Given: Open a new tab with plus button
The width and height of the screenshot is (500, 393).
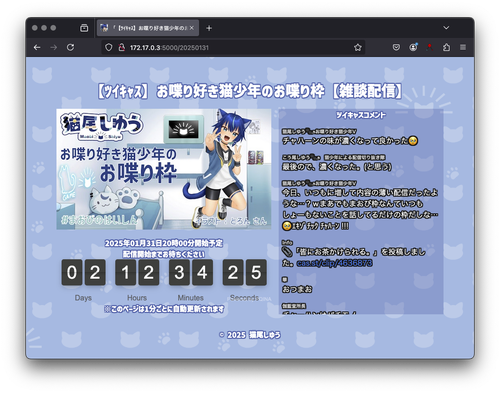Looking at the screenshot, I should tap(209, 28).
